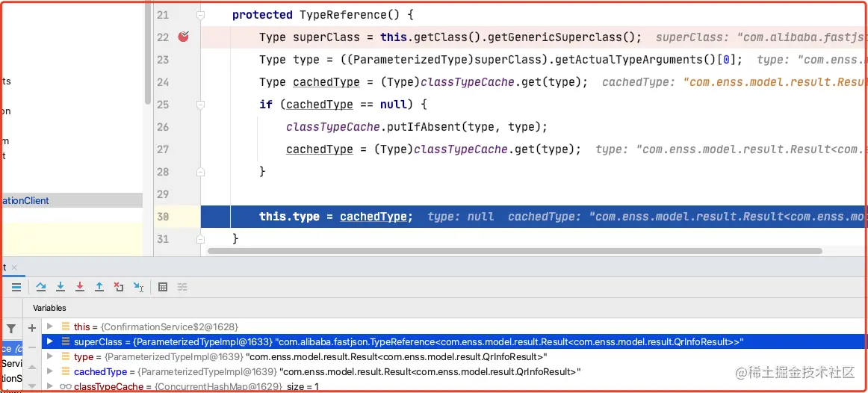Click the fold end marker at line 31
The height and width of the screenshot is (393, 868).
(201, 238)
